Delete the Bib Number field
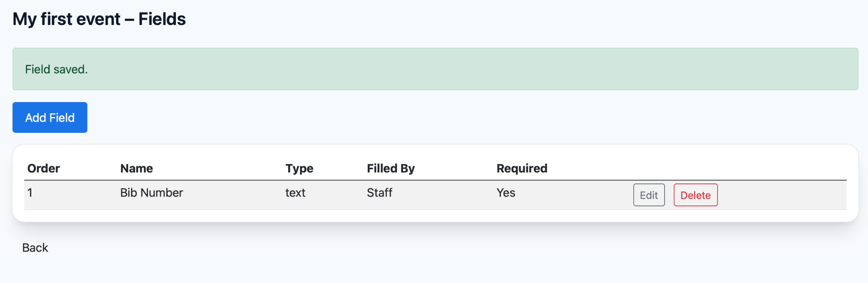 (x=695, y=195)
